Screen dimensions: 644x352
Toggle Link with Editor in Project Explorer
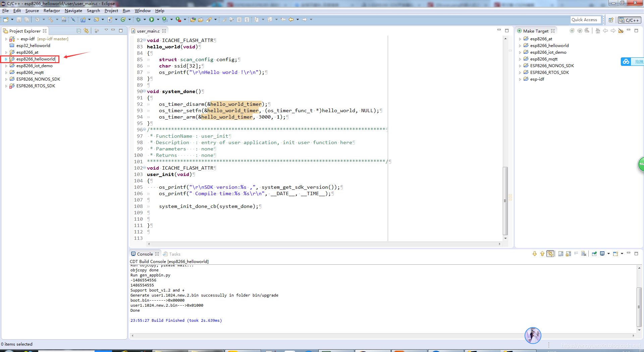tap(87, 31)
